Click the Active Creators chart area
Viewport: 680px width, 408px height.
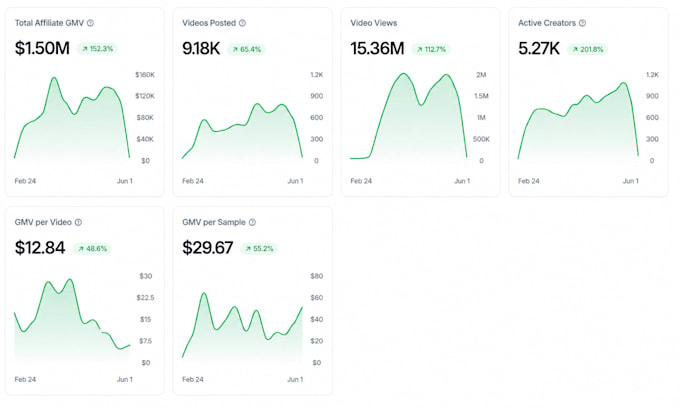click(578, 121)
